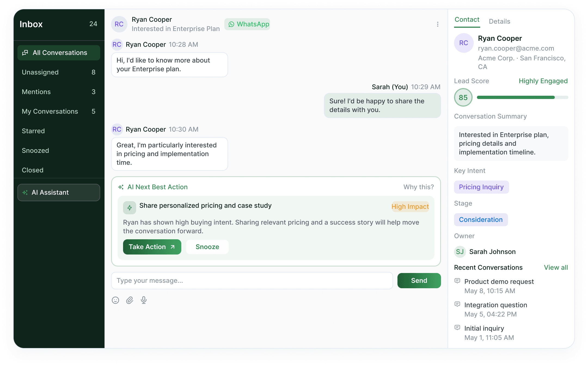Click View all recent conversations

(x=556, y=268)
